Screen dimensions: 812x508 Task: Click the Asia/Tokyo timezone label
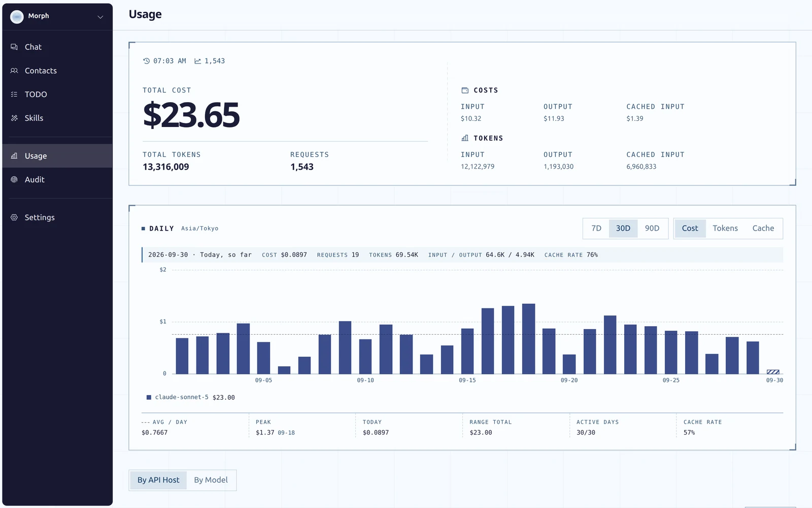coord(200,229)
